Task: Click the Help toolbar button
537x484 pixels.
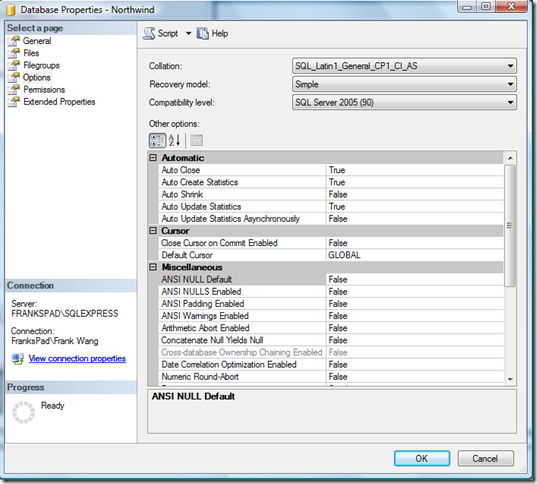Action: coord(212,34)
